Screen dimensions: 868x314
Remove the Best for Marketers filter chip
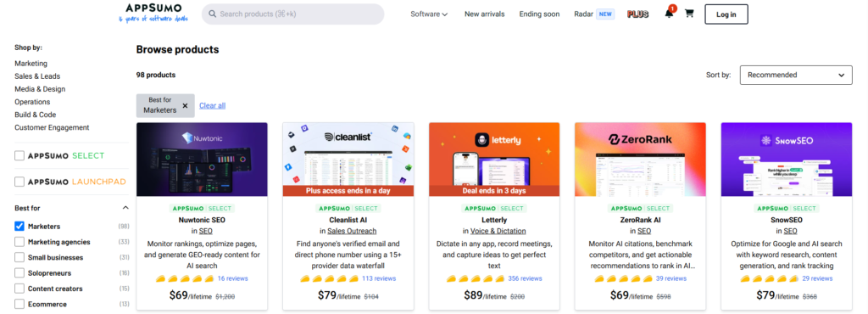(185, 105)
